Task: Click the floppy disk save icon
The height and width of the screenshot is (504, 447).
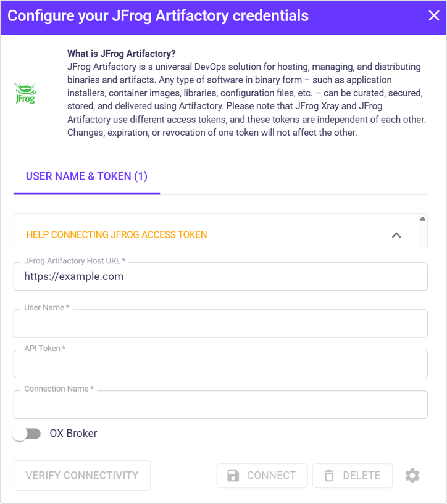Action: 233,476
